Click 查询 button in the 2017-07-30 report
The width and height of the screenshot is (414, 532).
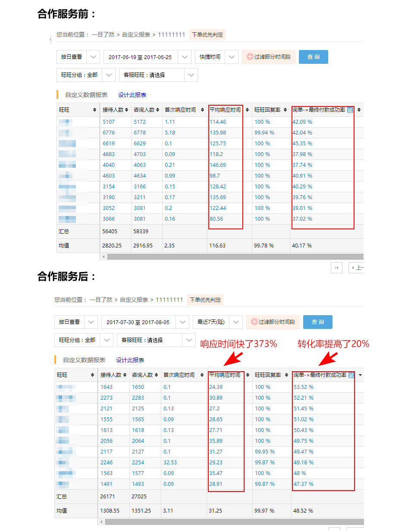[318, 322]
